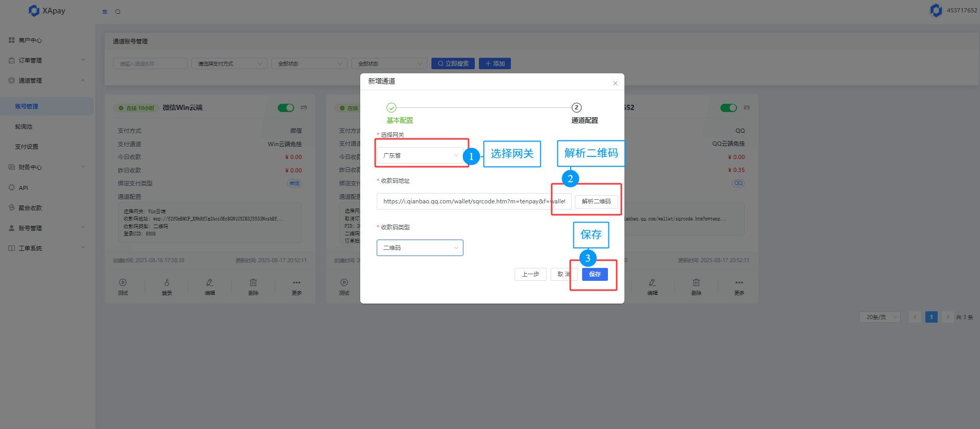Toggle the switch on channel card #3
Screen dimensions: 980x429
(728, 108)
